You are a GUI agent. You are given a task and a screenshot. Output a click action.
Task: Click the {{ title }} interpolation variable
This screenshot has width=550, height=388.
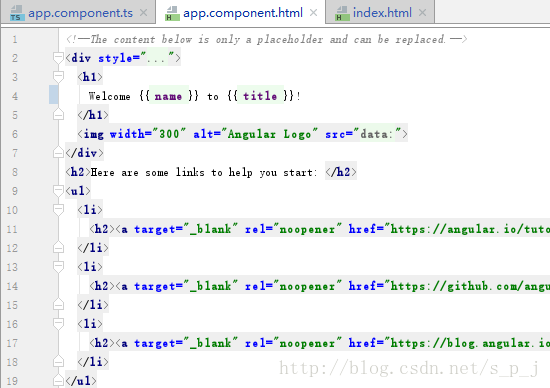pyautogui.click(x=260, y=96)
